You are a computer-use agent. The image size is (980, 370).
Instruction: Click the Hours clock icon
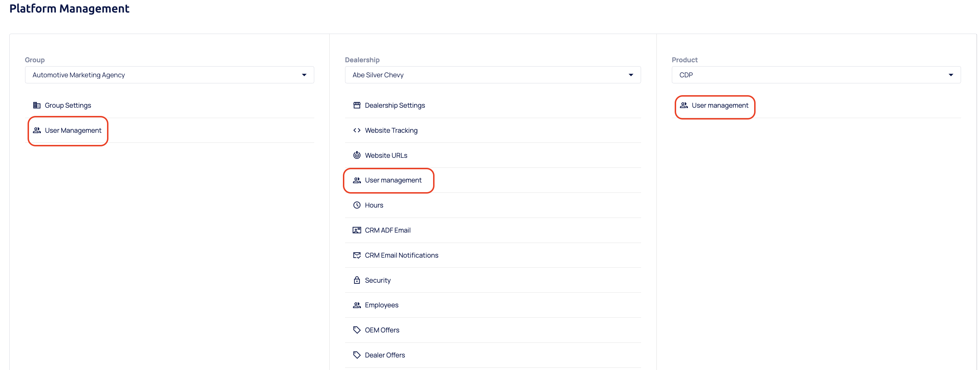pos(356,205)
